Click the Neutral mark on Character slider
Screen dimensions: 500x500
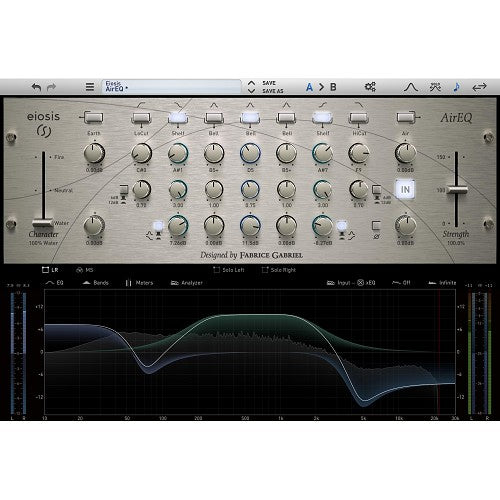63,190
